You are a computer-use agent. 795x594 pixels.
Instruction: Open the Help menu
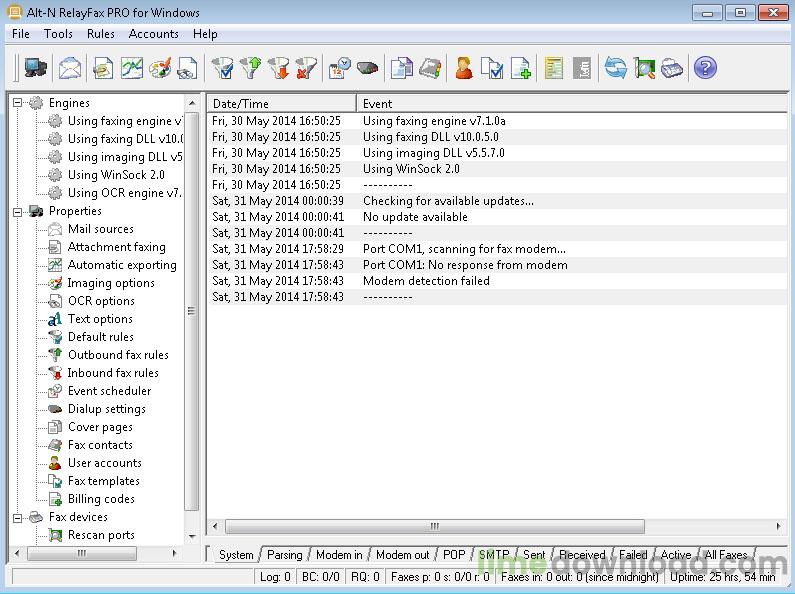coord(205,34)
